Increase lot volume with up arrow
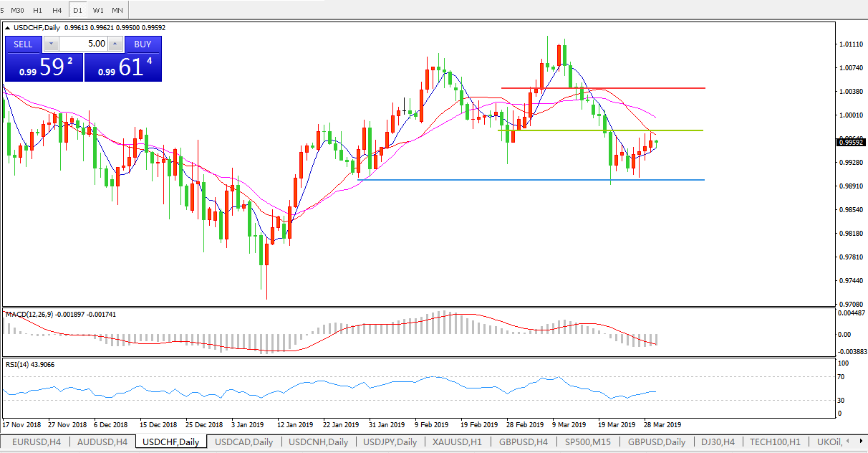The height and width of the screenshot is (453, 868). pos(115,44)
